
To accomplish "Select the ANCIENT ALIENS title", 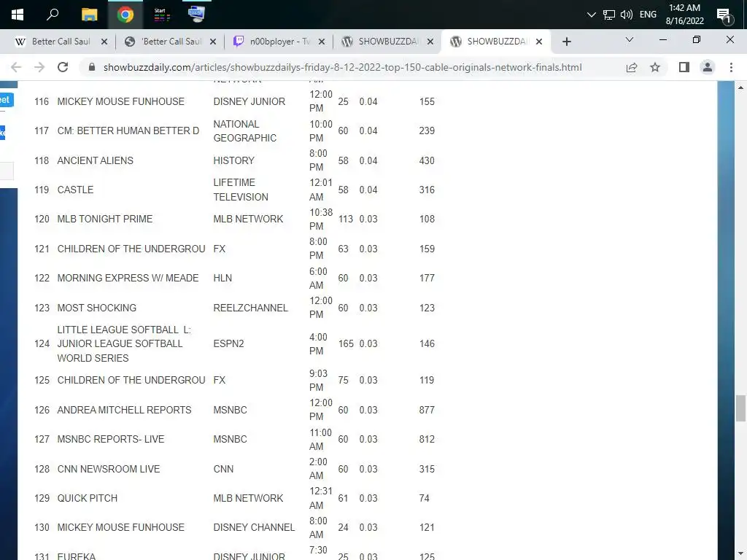I will 96,160.
